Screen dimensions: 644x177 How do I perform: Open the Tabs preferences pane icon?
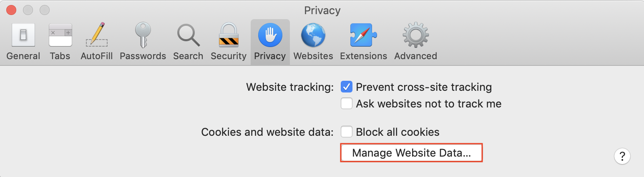(x=60, y=35)
